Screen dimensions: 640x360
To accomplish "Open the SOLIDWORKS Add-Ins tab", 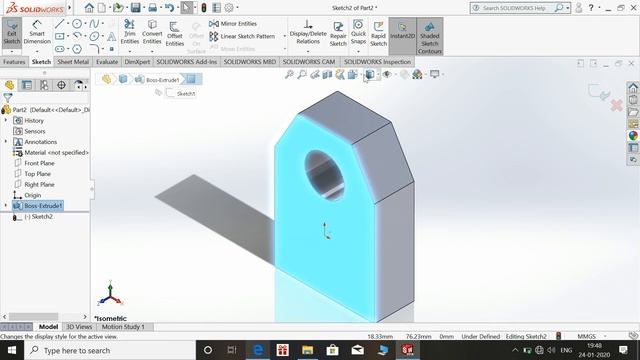I will [187, 62].
